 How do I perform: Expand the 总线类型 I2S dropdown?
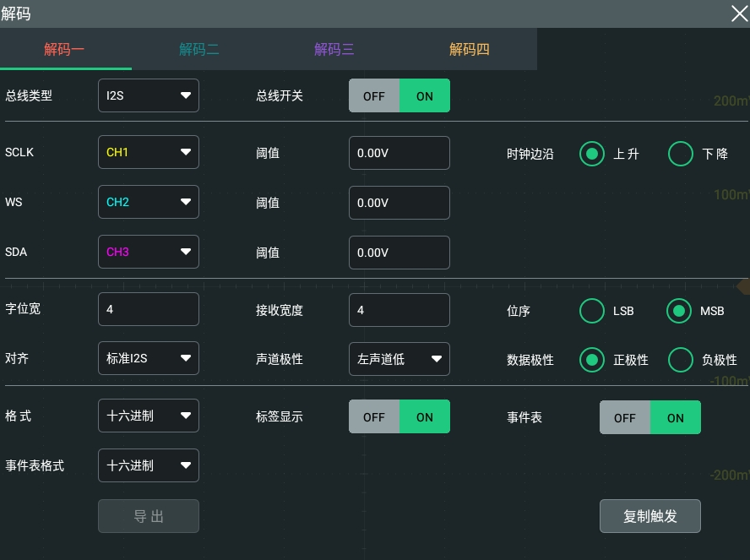149,95
